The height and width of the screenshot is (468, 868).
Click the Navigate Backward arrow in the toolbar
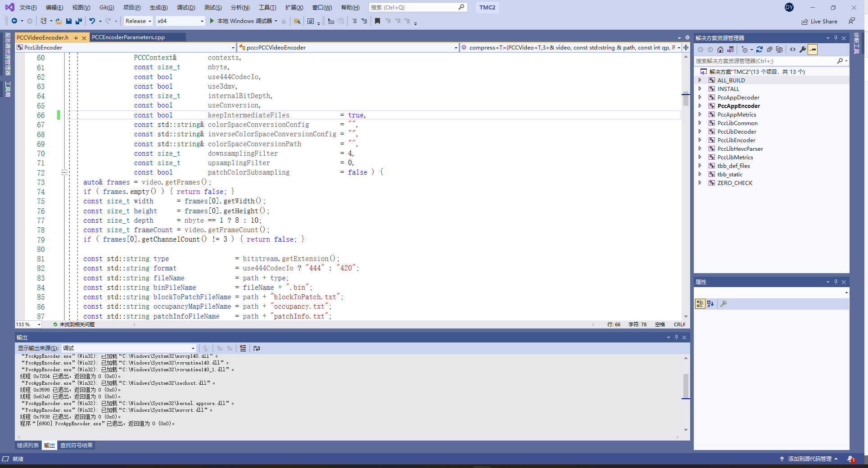[14, 21]
